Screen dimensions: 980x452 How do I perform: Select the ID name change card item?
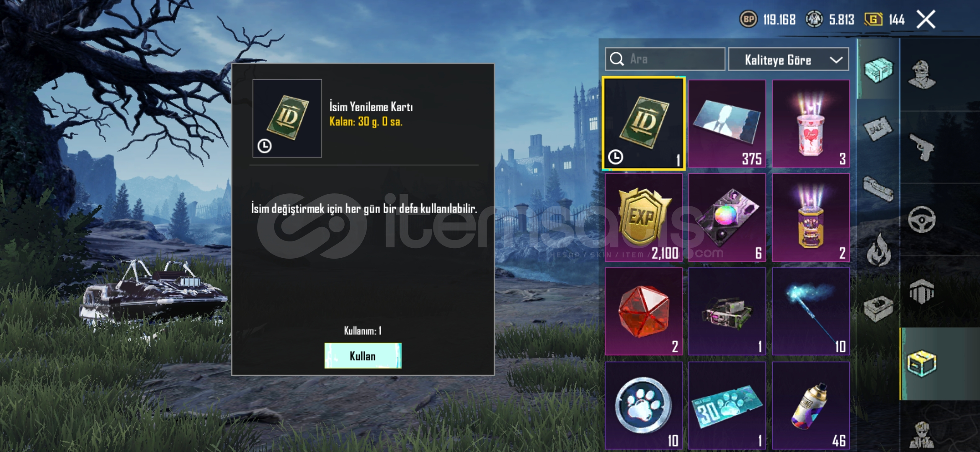click(644, 123)
